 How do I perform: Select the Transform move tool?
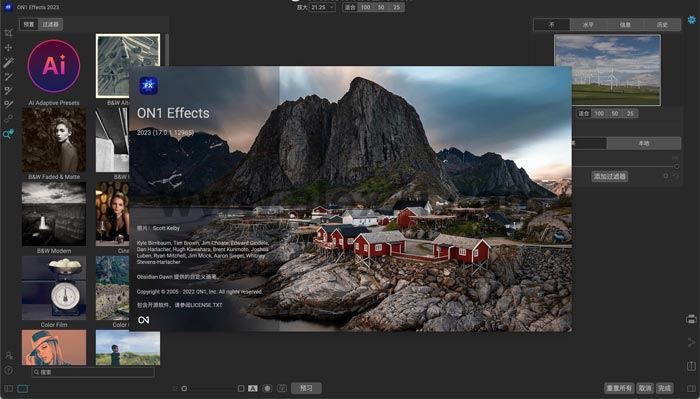click(x=8, y=47)
